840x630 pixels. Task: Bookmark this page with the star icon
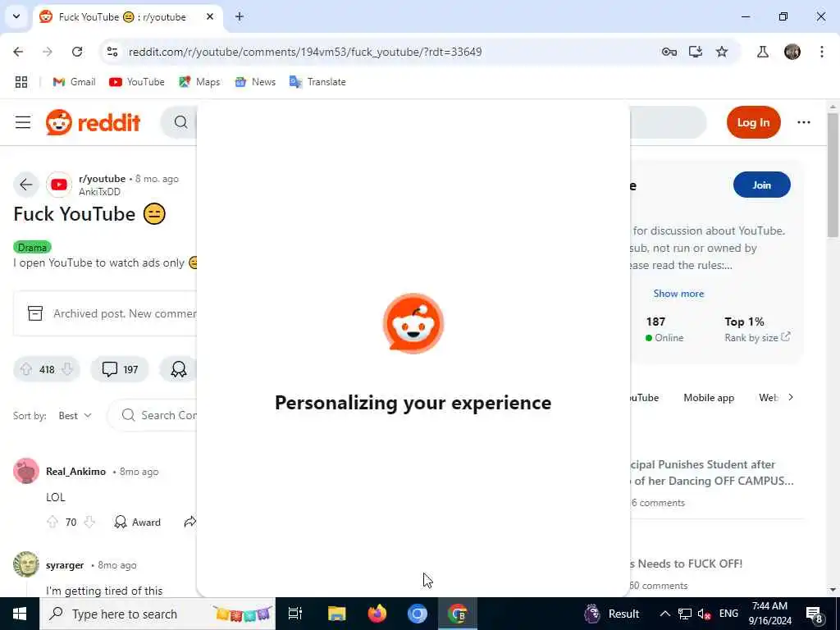[x=722, y=52]
